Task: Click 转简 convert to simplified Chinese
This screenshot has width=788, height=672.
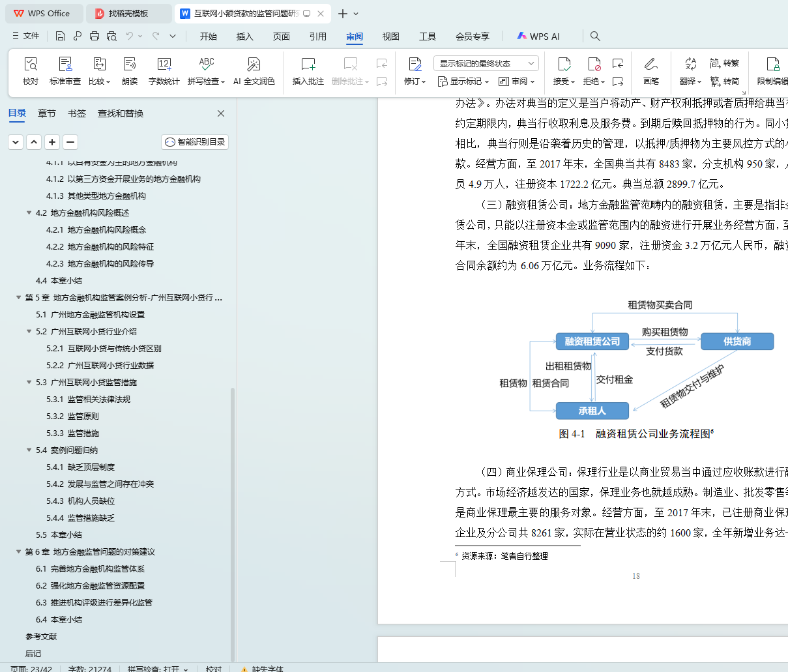Action: coord(725,81)
